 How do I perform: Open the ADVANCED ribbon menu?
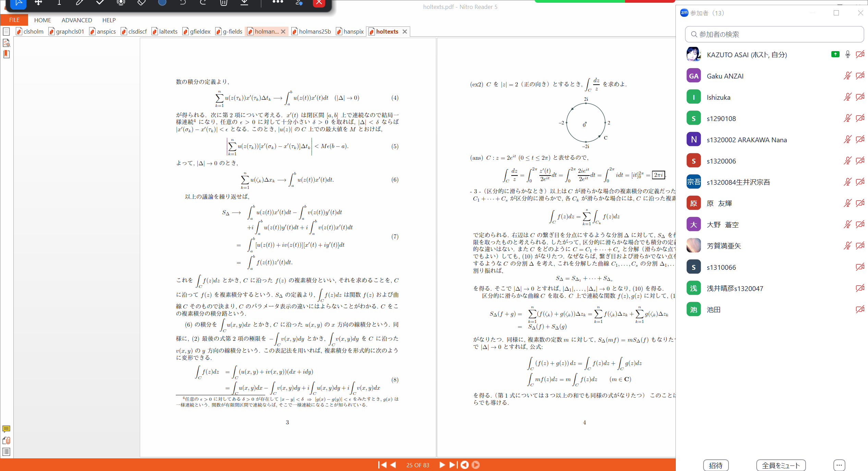tap(76, 20)
